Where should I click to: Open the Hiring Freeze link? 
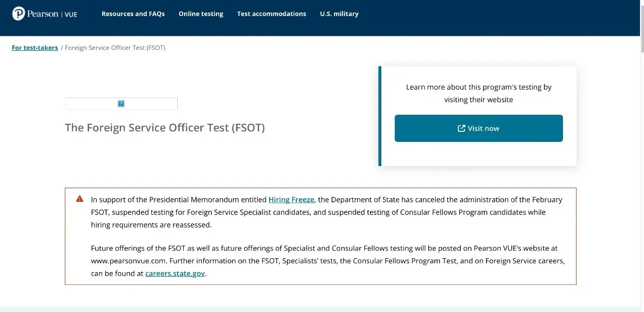point(291,200)
